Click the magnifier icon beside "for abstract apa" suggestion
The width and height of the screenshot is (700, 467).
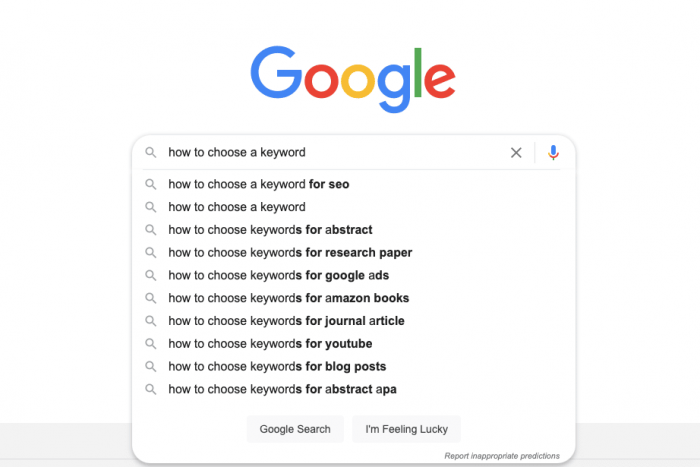point(151,389)
